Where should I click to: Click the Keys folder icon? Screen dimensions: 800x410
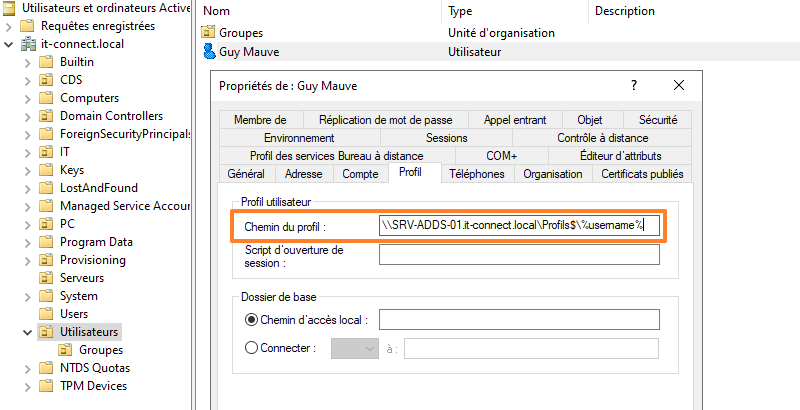tap(46, 170)
